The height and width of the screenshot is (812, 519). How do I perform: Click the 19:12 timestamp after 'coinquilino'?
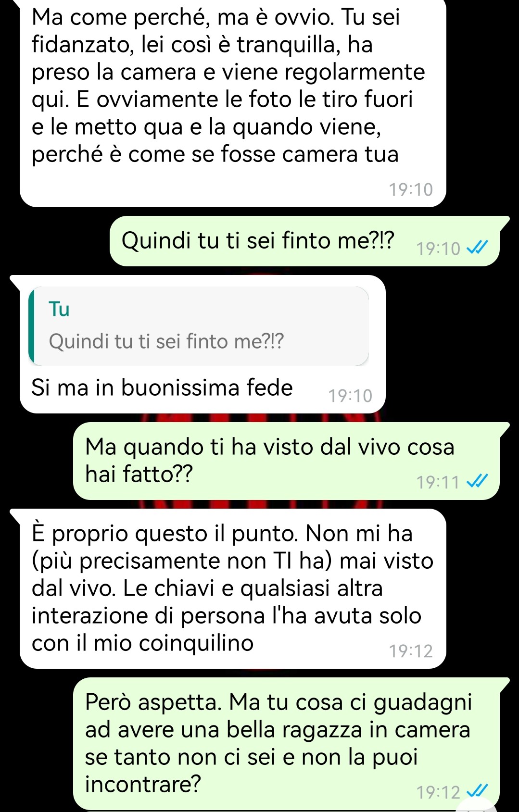point(411,651)
